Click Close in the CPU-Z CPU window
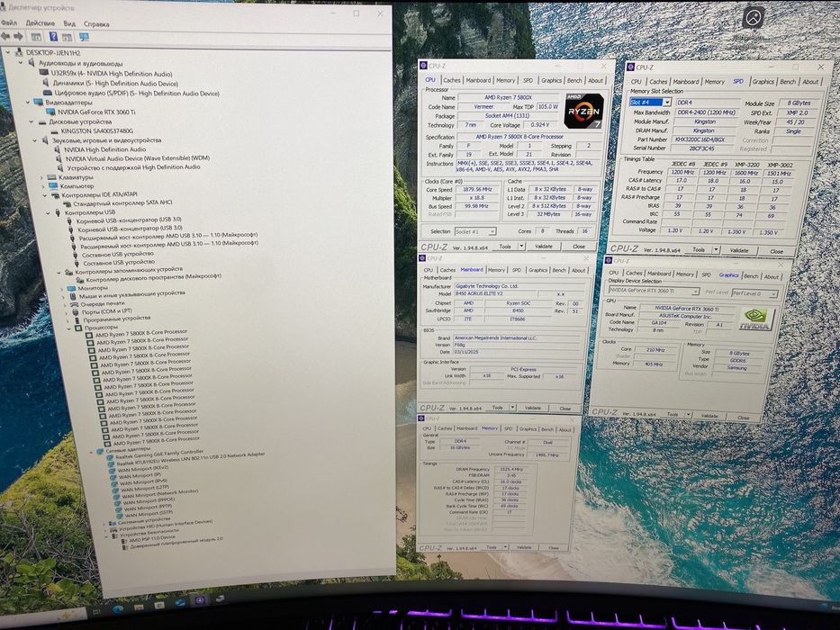This screenshot has width=840, height=630. pos(579,247)
